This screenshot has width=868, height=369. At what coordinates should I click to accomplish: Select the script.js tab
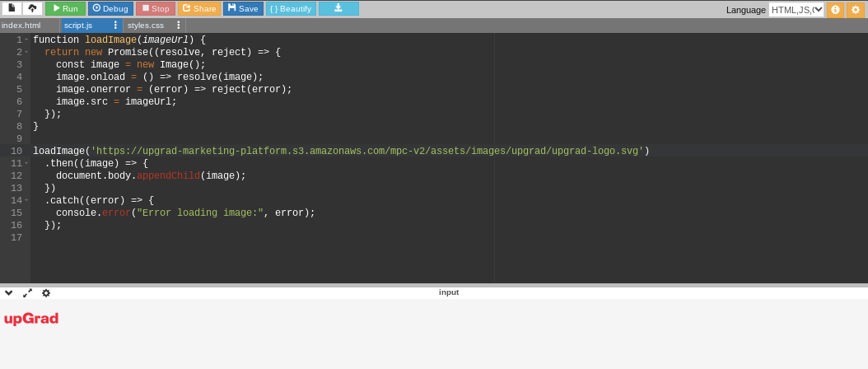[78, 26]
